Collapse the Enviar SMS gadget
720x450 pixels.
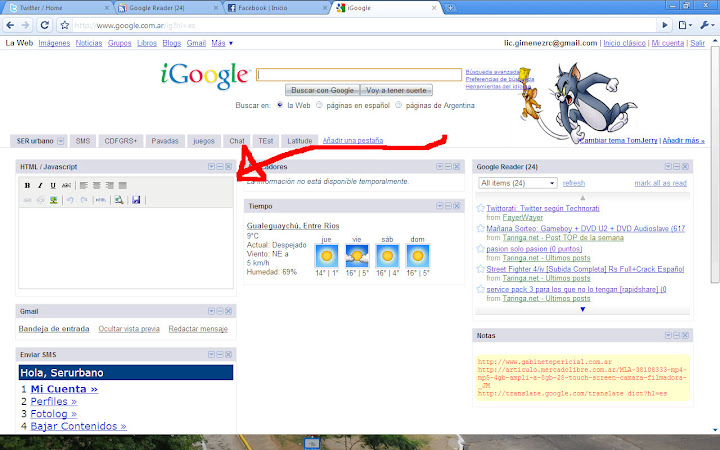click(220, 354)
